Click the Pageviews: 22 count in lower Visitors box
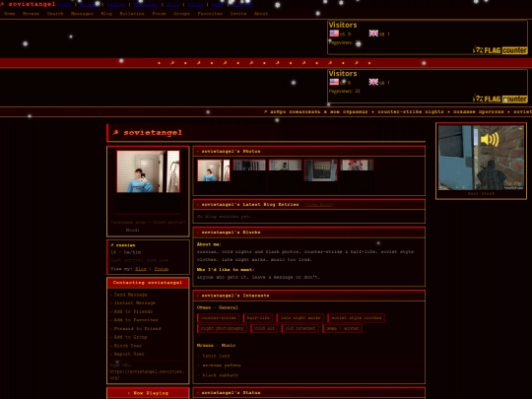The width and height of the screenshot is (532, 399). [x=344, y=91]
